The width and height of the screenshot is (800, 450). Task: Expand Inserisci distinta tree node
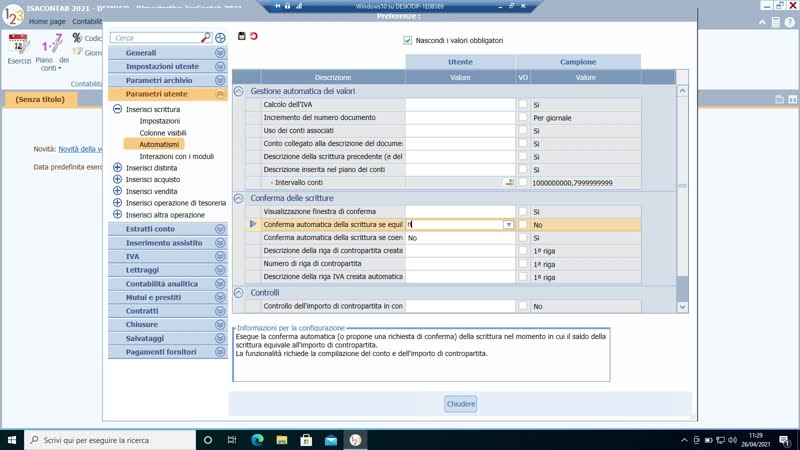(x=117, y=167)
